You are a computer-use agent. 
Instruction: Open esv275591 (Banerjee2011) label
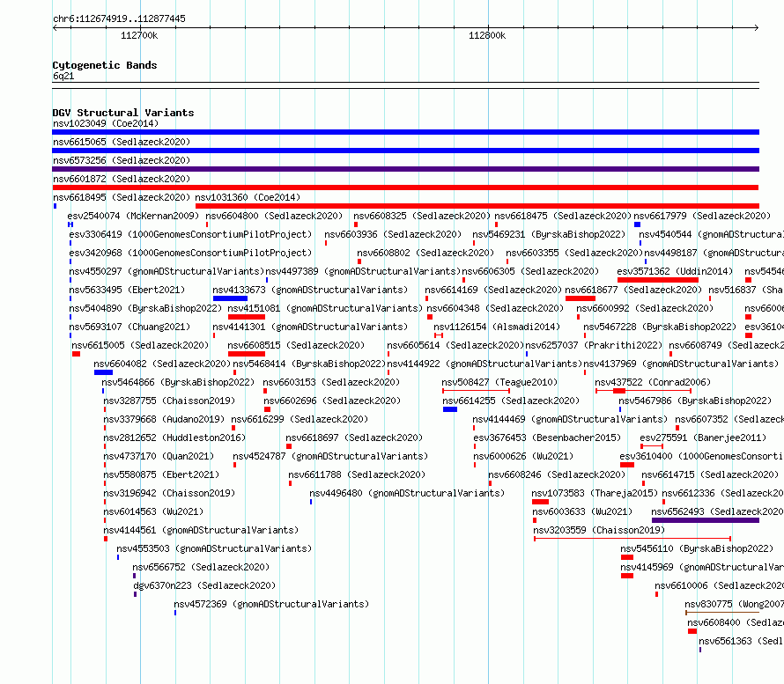click(x=703, y=438)
